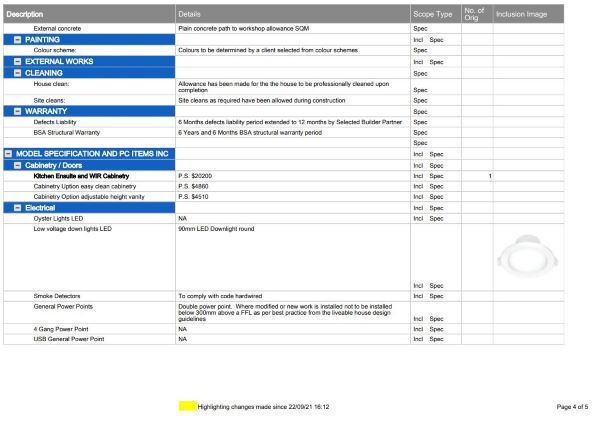Image resolution: width=600 pixels, height=425 pixels.
Task: Click To comply with code hardwired
Action: (220, 296)
